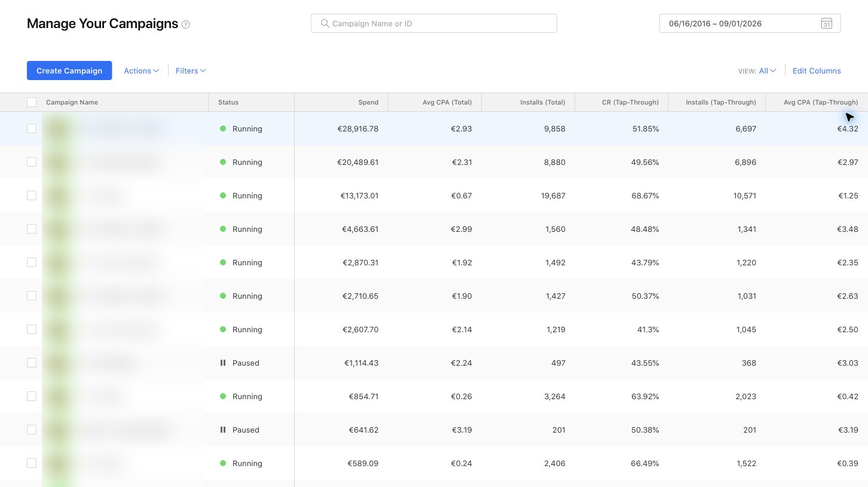Click Paused status in €1,114.43 row
The width and height of the screenshot is (868, 487).
(246, 363)
